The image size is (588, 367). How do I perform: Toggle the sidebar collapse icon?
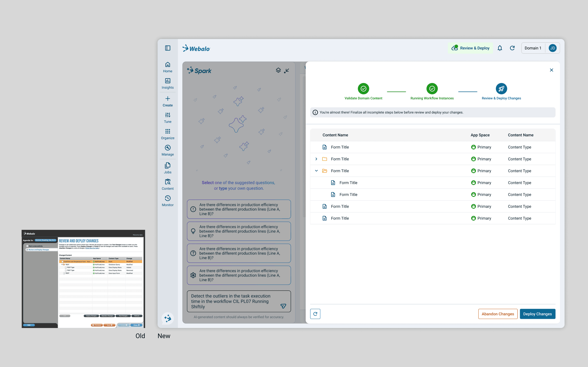pyautogui.click(x=168, y=48)
